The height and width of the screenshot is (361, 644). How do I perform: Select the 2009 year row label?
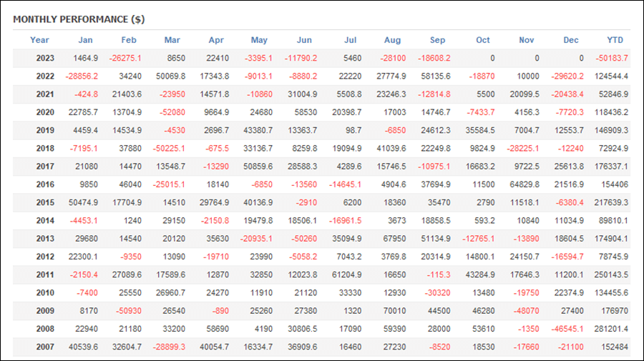(x=45, y=311)
